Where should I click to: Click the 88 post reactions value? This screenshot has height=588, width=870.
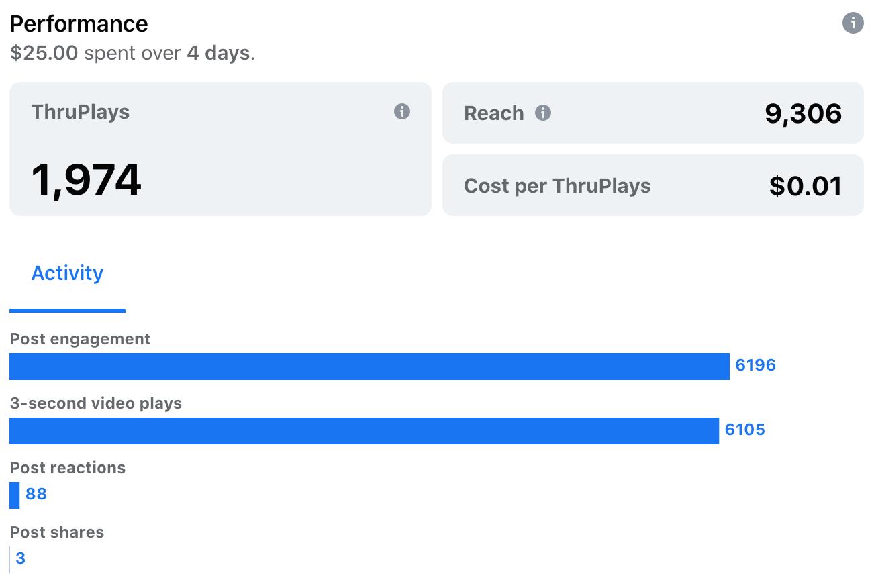36,494
